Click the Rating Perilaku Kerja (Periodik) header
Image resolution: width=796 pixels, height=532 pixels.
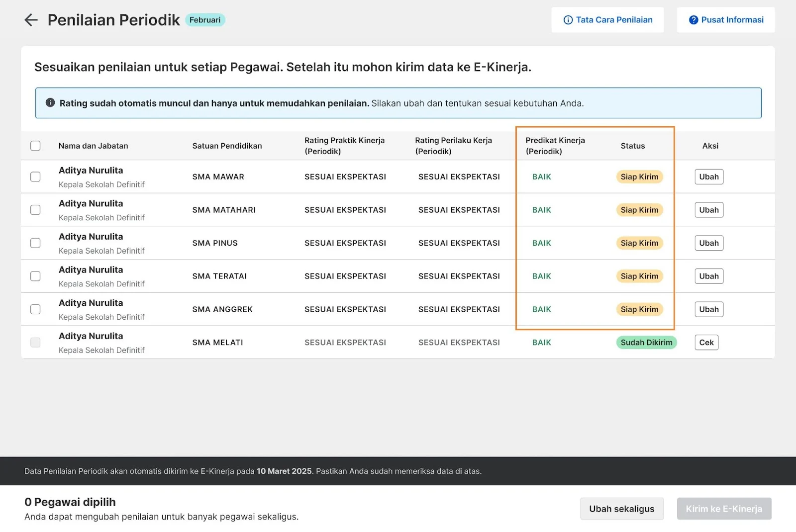(x=454, y=146)
